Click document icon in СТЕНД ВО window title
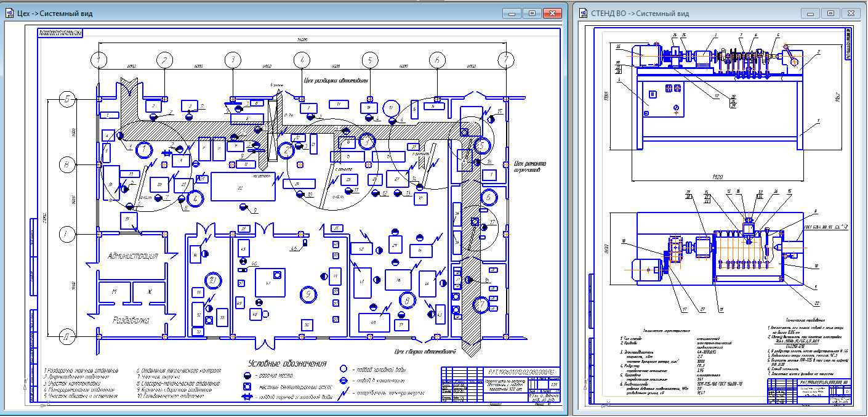The height and width of the screenshot is (417, 868). click(582, 13)
